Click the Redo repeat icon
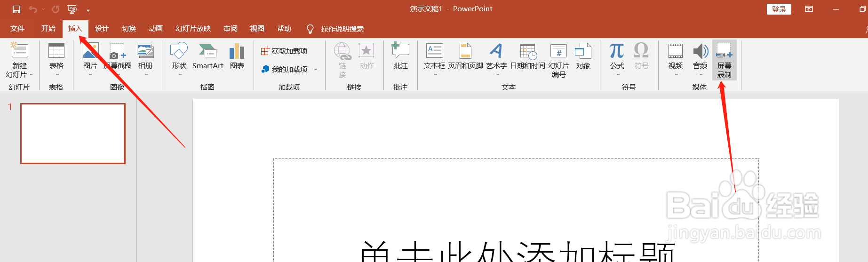Image resolution: width=868 pixels, height=262 pixels. click(56, 9)
